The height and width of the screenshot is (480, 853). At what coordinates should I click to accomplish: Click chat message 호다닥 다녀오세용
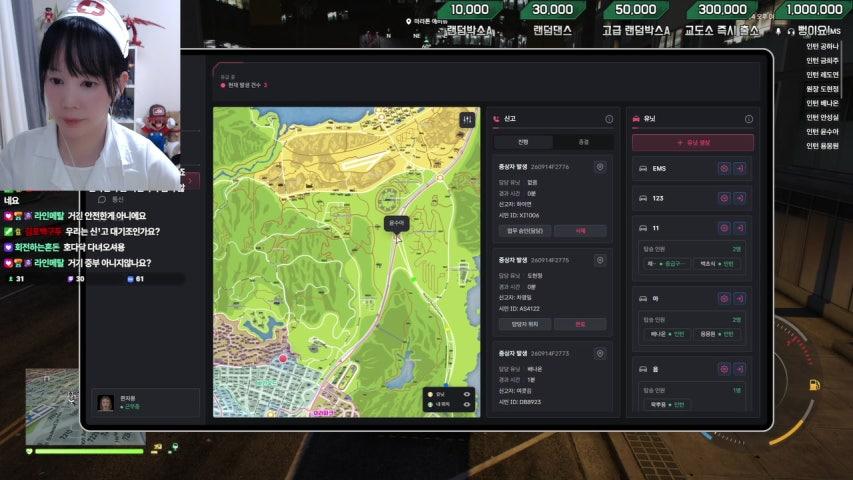coord(94,247)
